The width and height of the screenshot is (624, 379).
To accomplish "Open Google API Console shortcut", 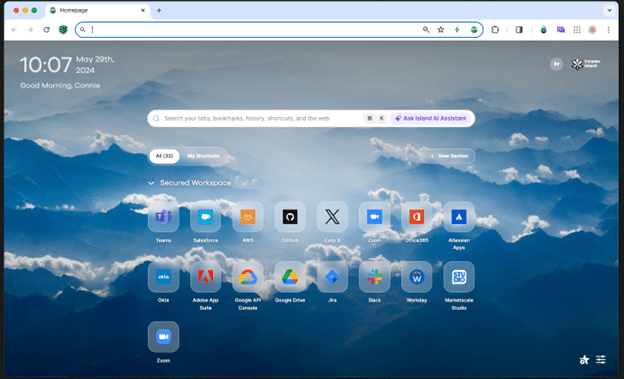I will (x=248, y=277).
